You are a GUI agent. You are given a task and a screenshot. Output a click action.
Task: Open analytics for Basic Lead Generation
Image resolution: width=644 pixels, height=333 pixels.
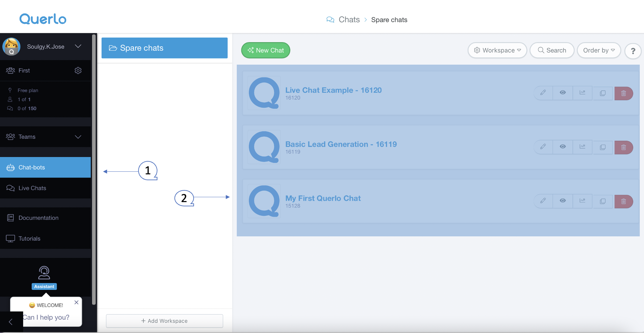coord(583,147)
